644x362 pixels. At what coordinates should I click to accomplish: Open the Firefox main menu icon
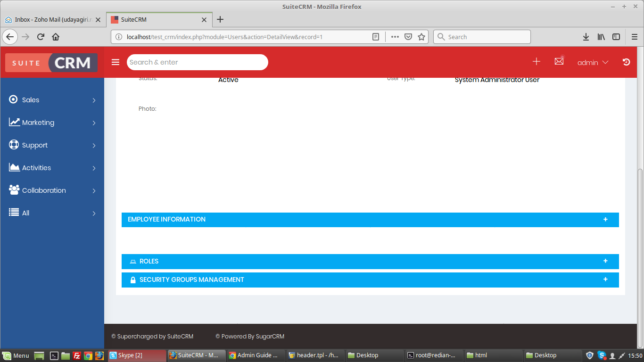click(x=635, y=37)
